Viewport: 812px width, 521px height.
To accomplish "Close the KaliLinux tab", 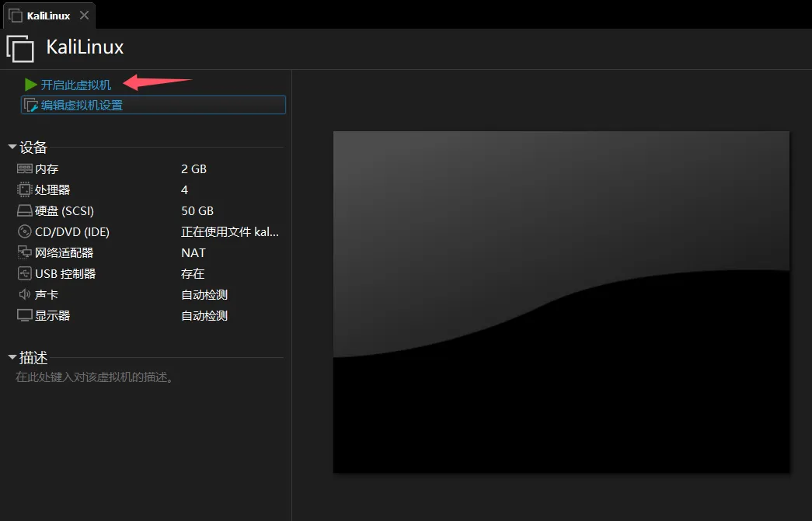I will pos(84,16).
